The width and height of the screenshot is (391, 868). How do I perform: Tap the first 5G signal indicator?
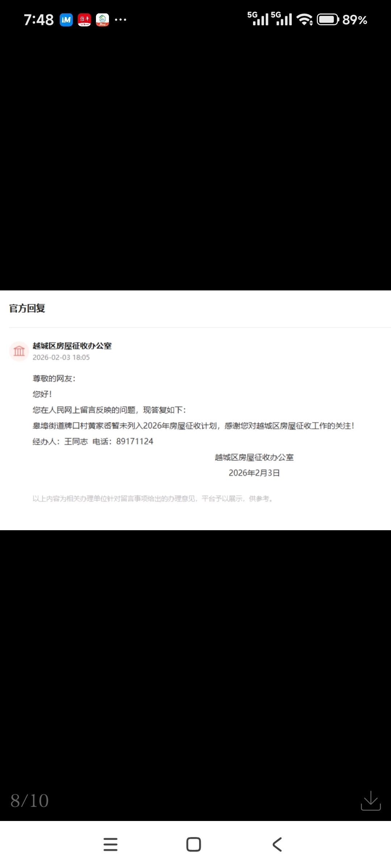pyautogui.click(x=258, y=19)
